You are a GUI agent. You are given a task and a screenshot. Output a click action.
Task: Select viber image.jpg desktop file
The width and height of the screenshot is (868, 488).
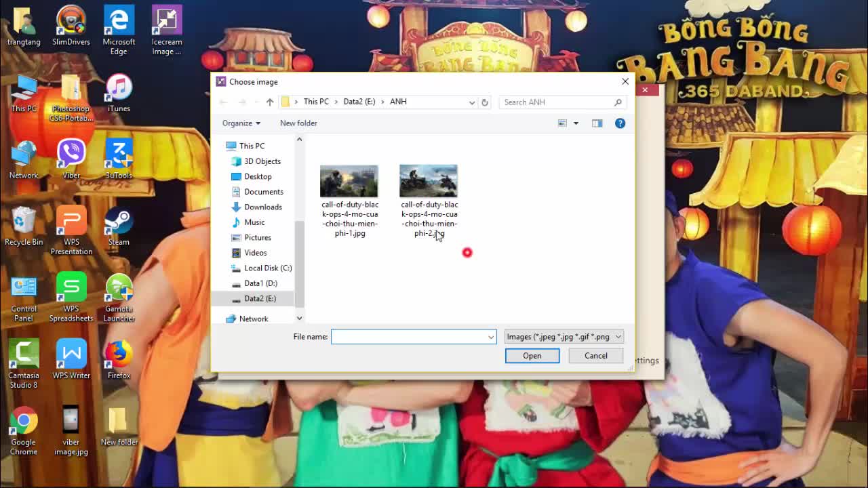tap(71, 431)
